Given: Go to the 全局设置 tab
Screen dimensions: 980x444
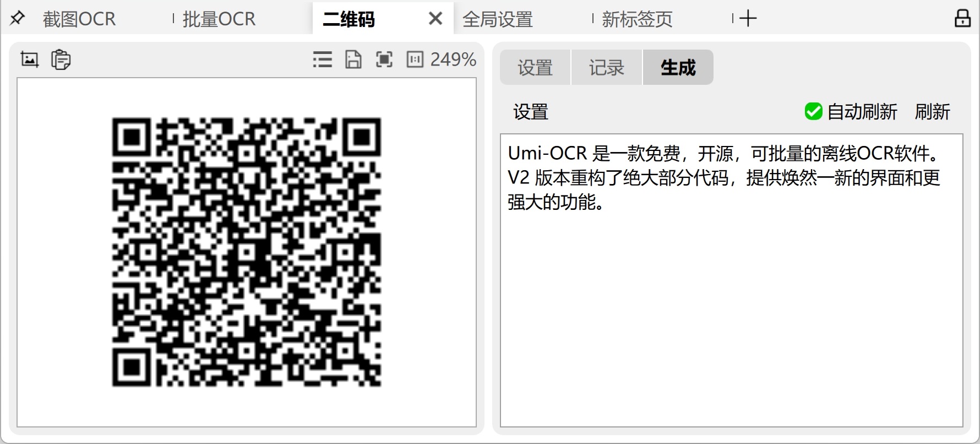Looking at the screenshot, I should [498, 19].
